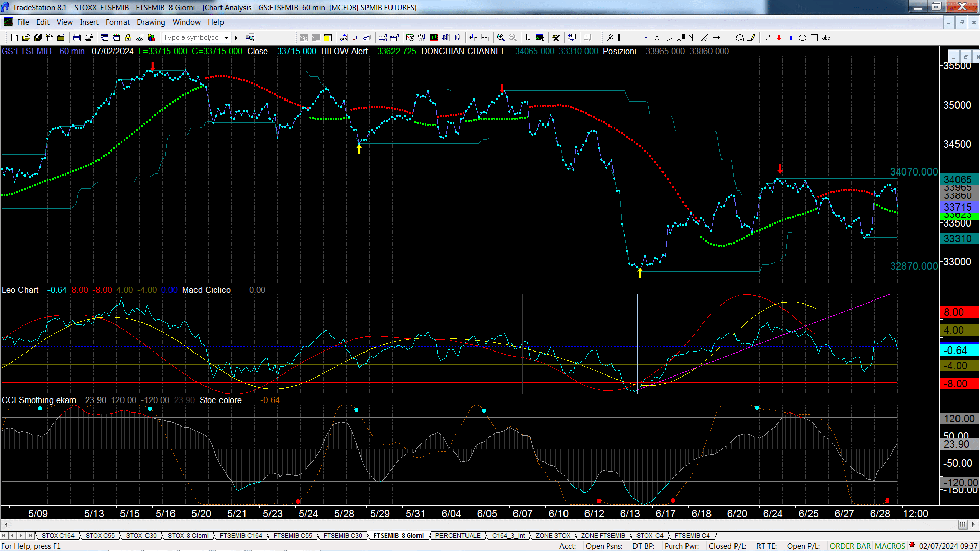Click the Macd Ciclico indicator label
Image resolution: width=980 pixels, height=551 pixels.
coord(206,290)
